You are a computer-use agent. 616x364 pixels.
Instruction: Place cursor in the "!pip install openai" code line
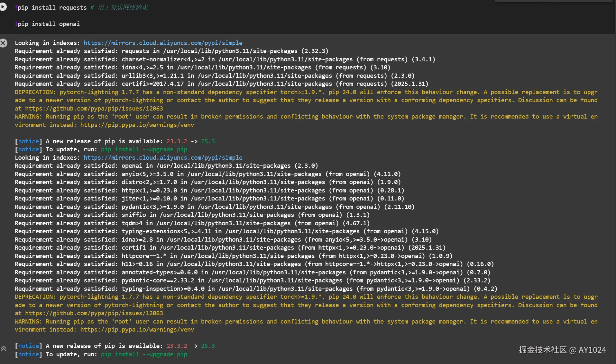pos(47,24)
